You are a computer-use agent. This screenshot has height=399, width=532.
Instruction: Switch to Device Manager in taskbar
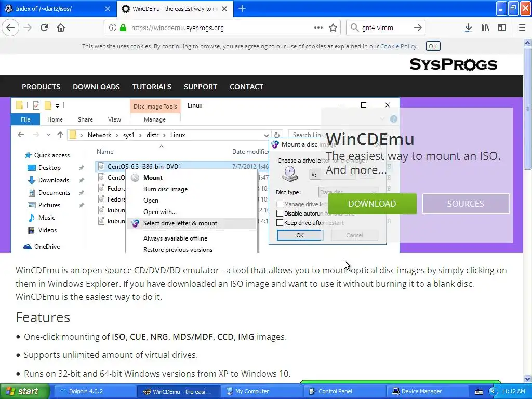[428, 392]
